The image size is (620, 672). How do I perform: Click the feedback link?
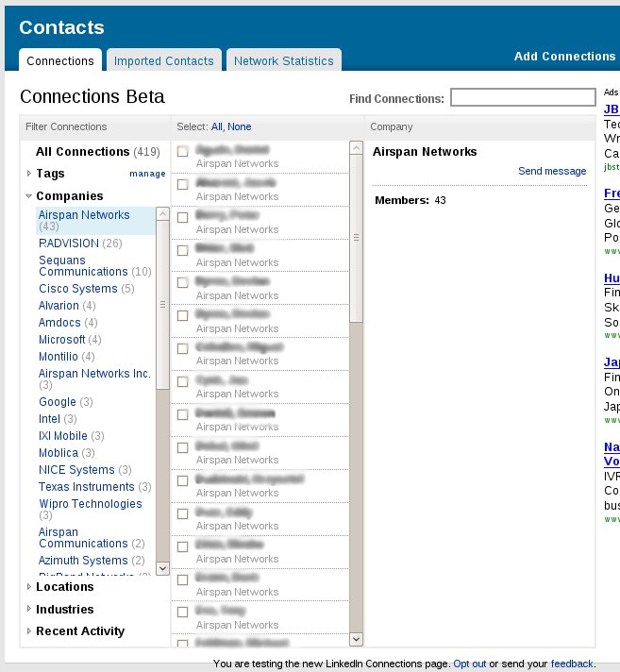(572, 664)
